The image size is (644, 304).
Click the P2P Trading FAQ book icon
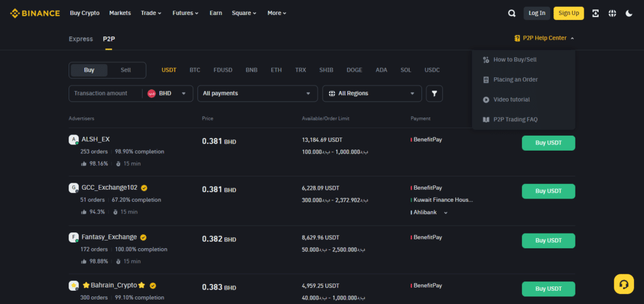pyautogui.click(x=486, y=120)
